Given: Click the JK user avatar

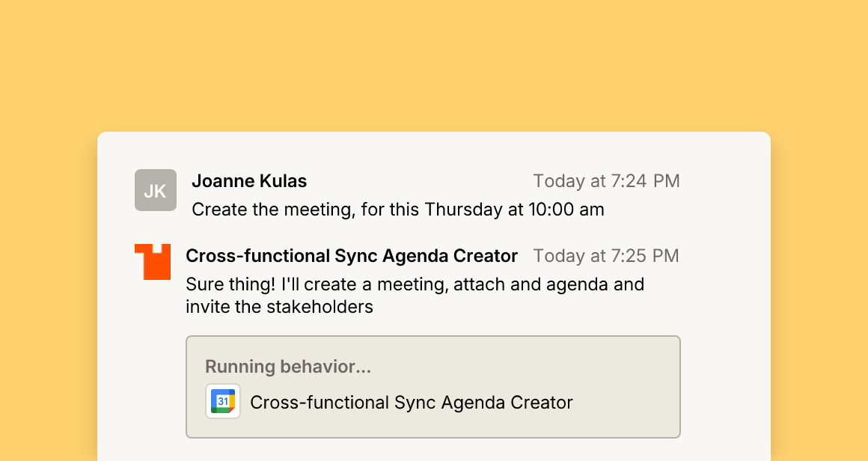Looking at the screenshot, I should point(156,190).
